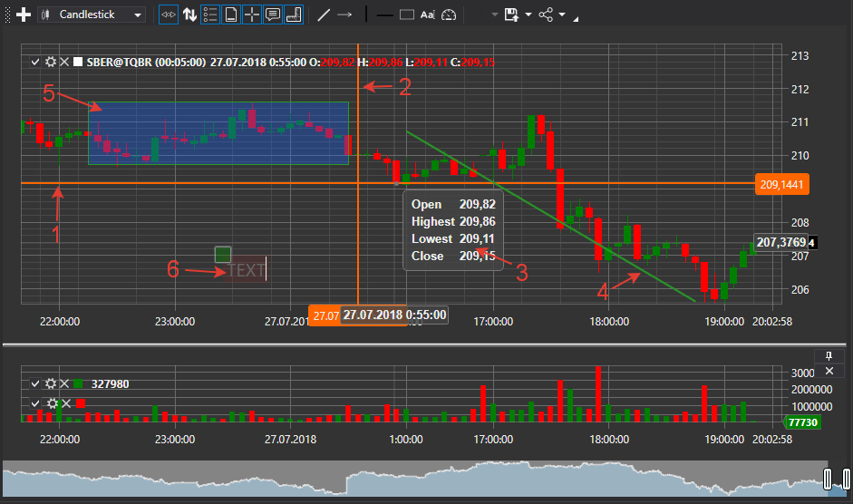Screen dimensions: 853x504
Task: Toggle the green 327980 volume series checkmark
Action: [x=34, y=383]
